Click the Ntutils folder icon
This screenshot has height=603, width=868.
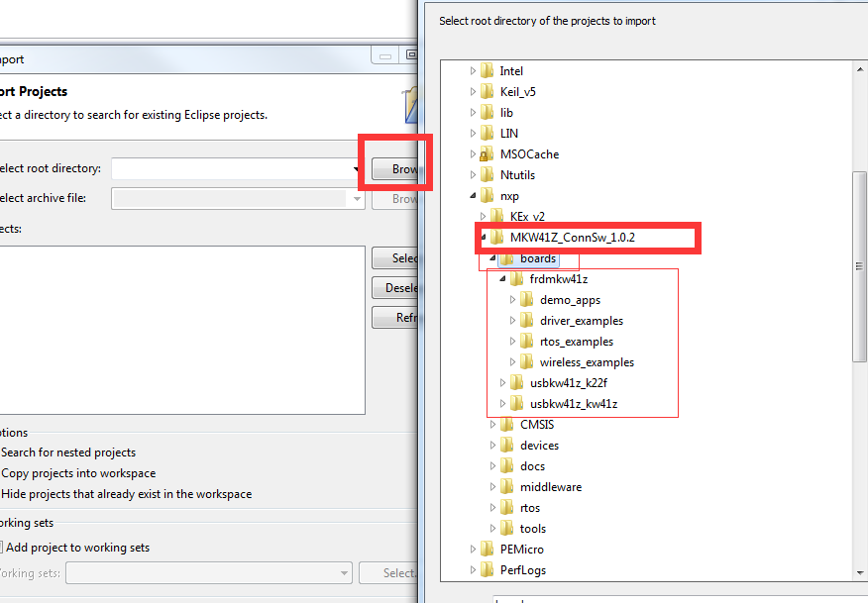pyautogui.click(x=488, y=175)
